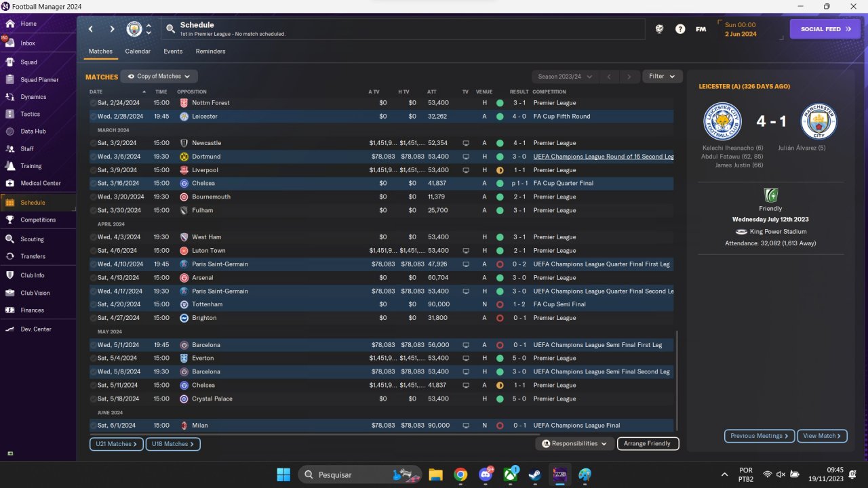The height and width of the screenshot is (488, 868).
Task: Select the West Ham match row marker
Action: (x=93, y=237)
